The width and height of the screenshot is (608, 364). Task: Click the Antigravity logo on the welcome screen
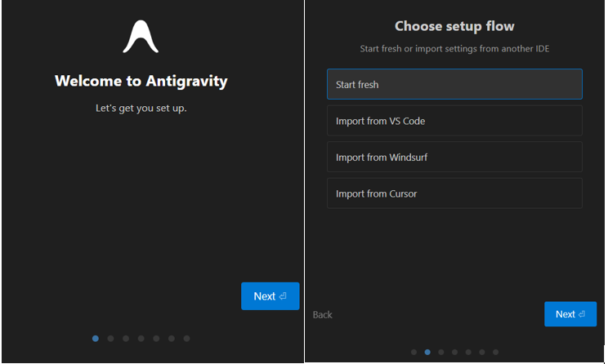click(141, 38)
